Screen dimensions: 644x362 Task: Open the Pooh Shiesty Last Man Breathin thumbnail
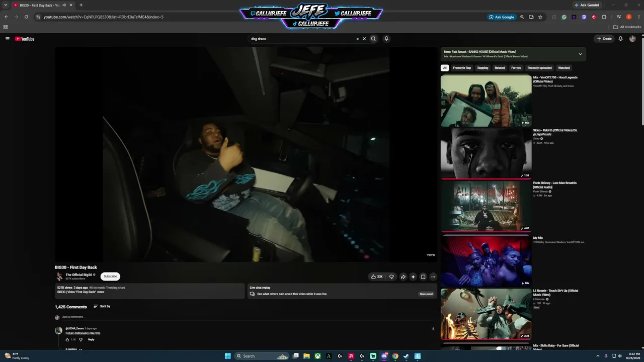click(486, 206)
